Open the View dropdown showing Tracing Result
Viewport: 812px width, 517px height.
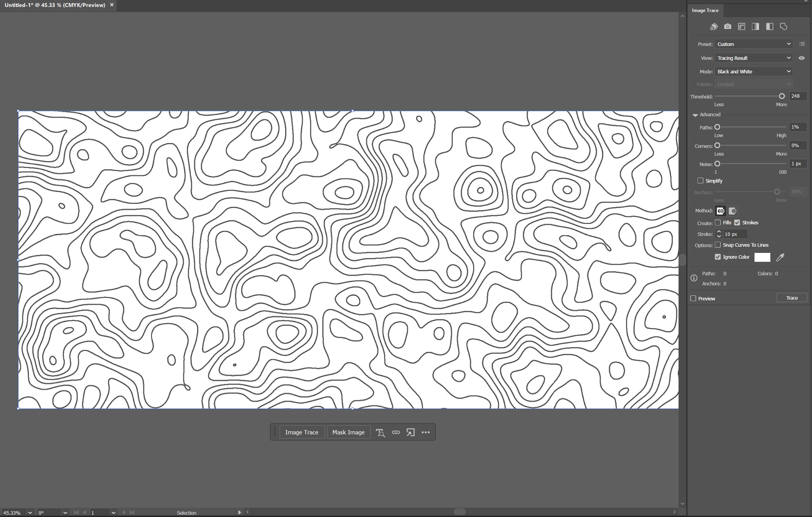tap(754, 58)
